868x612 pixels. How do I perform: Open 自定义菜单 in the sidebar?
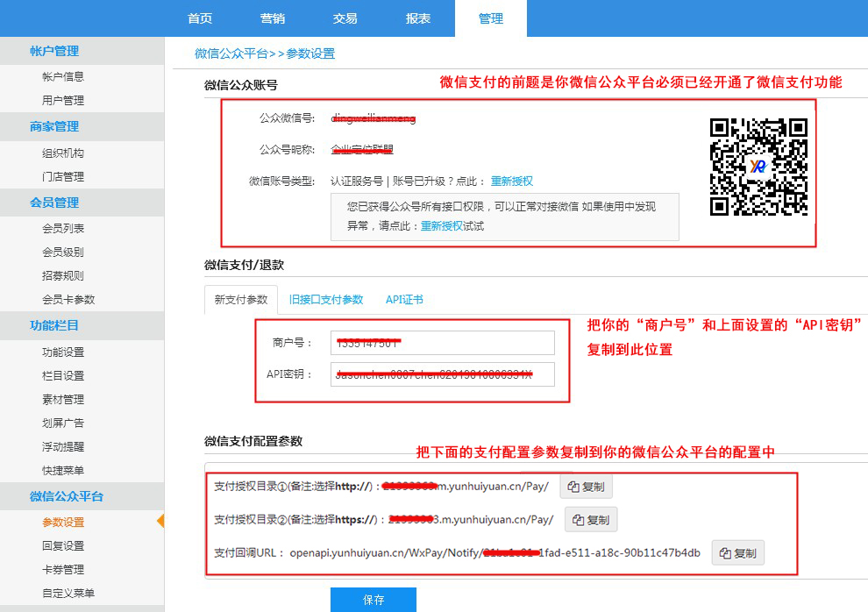[x=68, y=594]
